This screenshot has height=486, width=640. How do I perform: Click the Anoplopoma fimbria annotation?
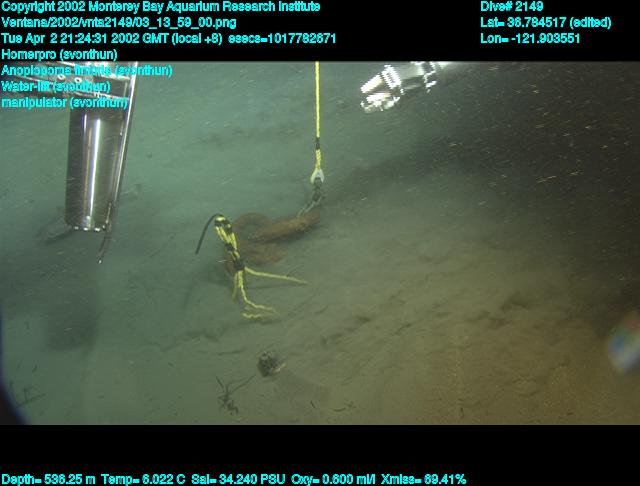(x=87, y=71)
